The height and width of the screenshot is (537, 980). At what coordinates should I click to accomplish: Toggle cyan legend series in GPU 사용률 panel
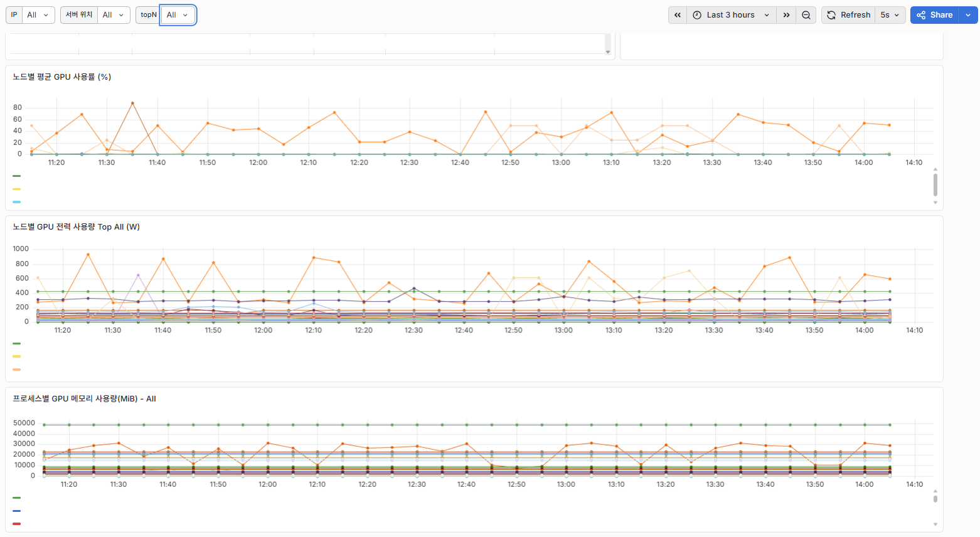17,202
